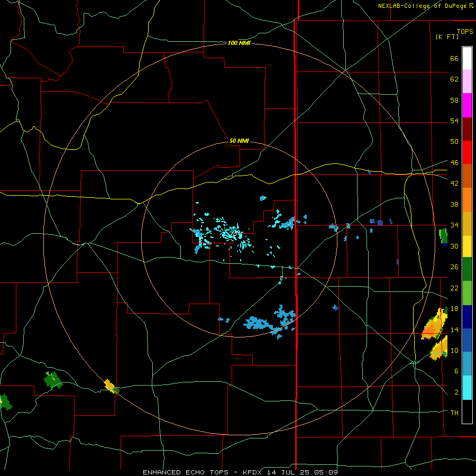The width and height of the screenshot is (476, 476).
Task: Click the legend value 46
Action: tap(454, 162)
